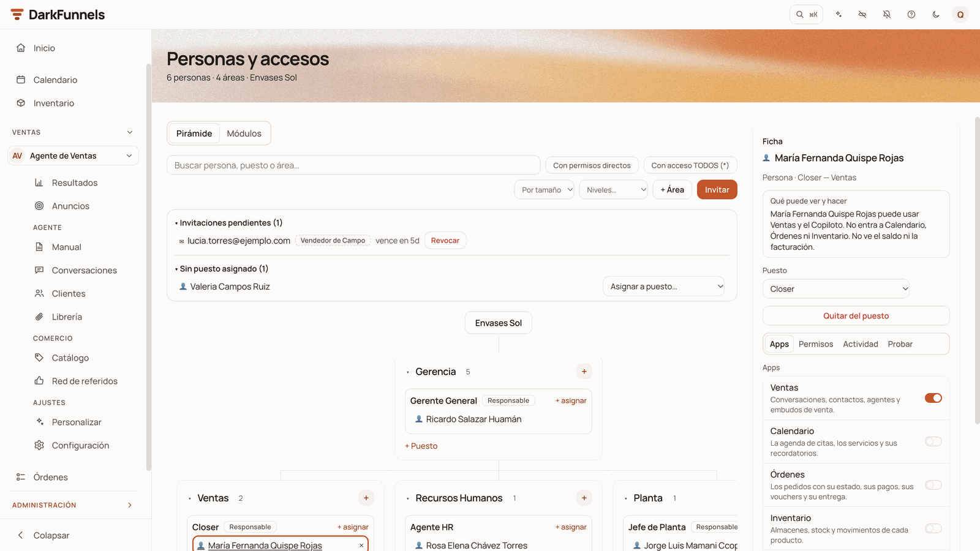Expand the ADMINISTRACIÓN section

pyautogui.click(x=73, y=505)
